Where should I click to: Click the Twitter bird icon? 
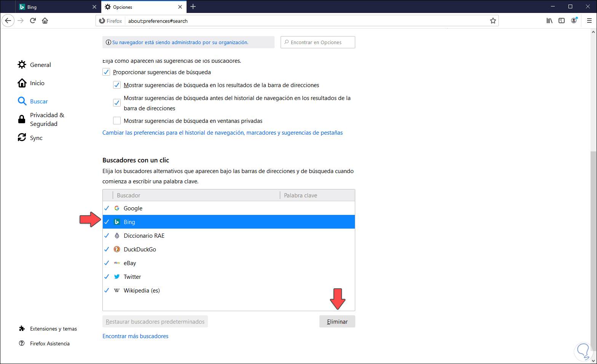coord(117,277)
